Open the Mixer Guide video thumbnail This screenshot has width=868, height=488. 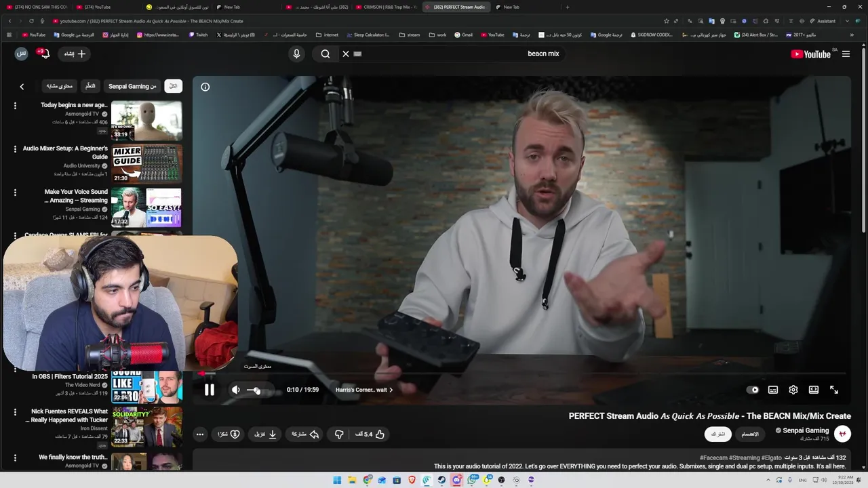point(146,164)
